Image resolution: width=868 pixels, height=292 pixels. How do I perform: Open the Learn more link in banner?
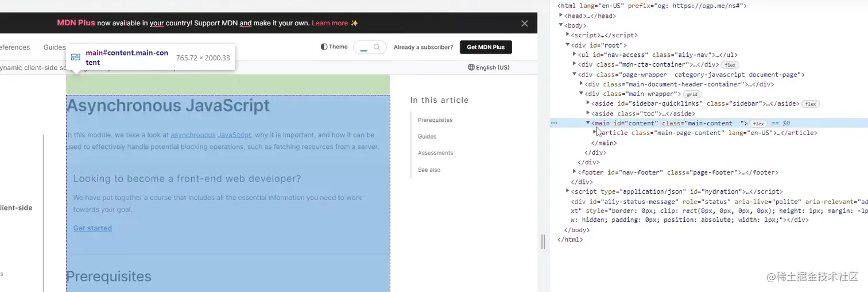point(330,23)
